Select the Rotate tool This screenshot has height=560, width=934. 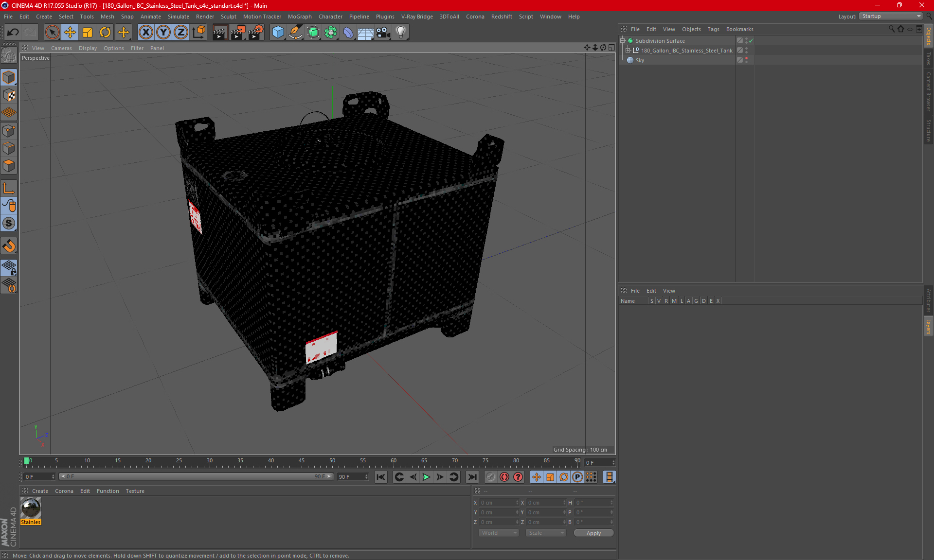pos(105,33)
